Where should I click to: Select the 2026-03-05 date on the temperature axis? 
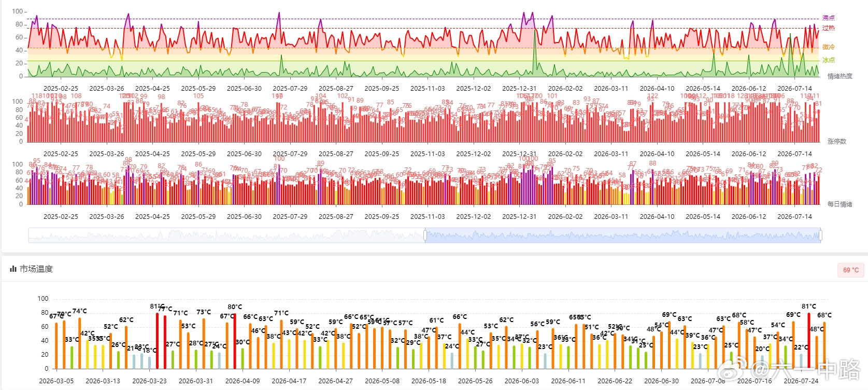tap(56, 381)
